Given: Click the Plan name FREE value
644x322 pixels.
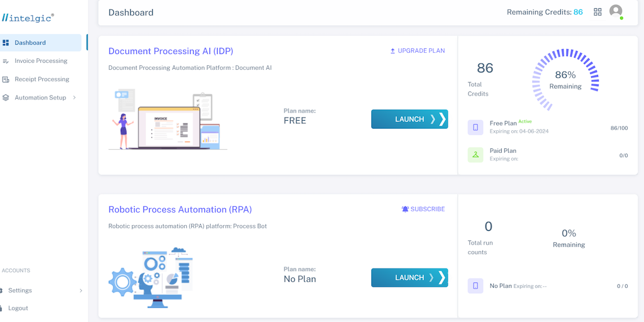Looking at the screenshot, I should [295, 121].
